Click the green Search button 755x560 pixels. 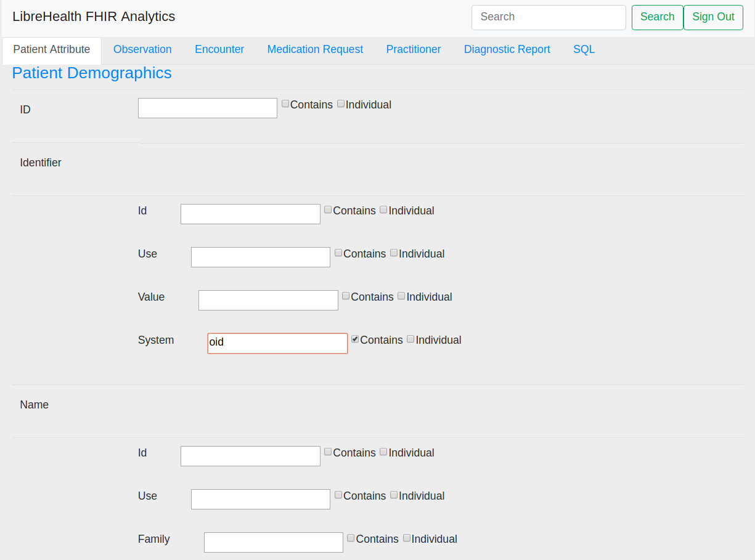tap(657, 17)
